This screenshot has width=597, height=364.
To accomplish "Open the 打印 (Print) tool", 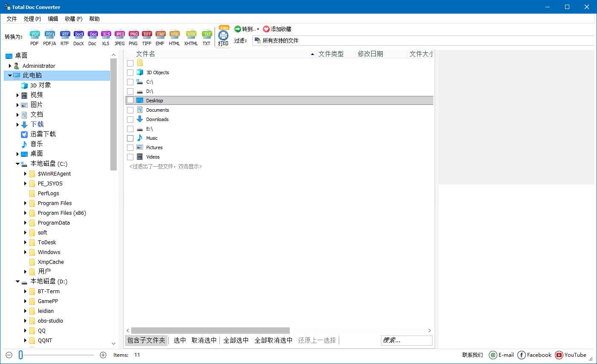I will coord(223,36).
